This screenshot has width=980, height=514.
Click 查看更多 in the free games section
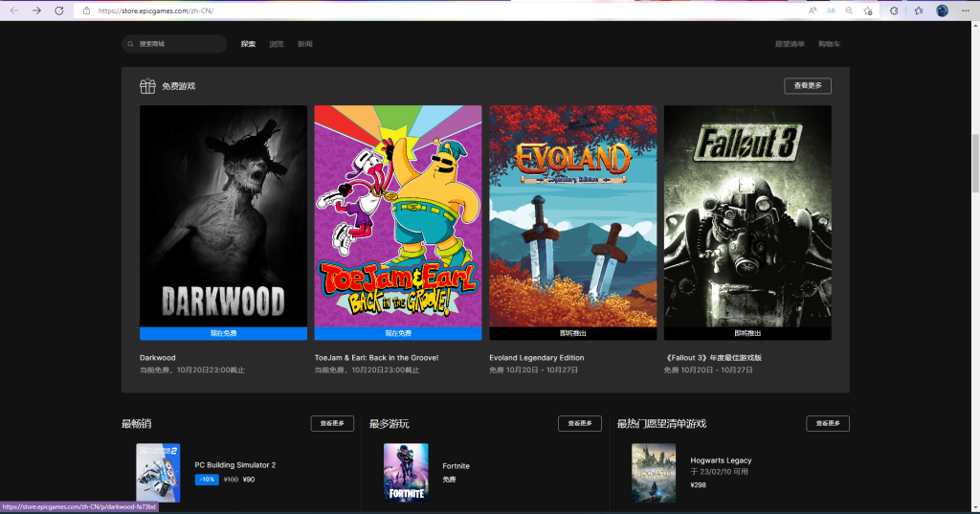click(x=808, y=86)
